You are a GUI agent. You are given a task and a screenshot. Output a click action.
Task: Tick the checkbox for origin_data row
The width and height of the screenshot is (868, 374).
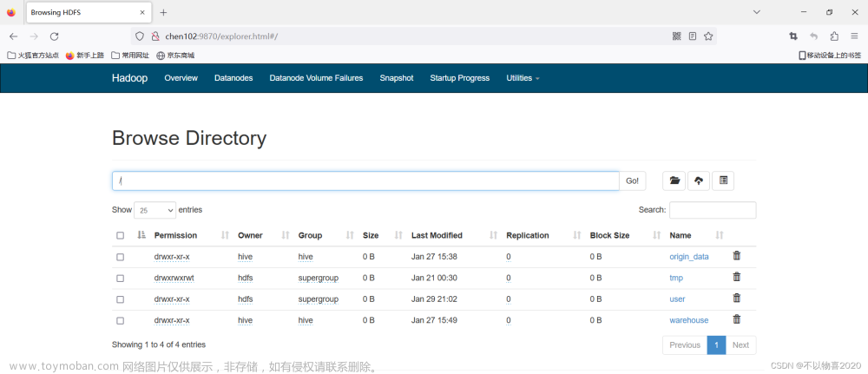tap(120, 257)
